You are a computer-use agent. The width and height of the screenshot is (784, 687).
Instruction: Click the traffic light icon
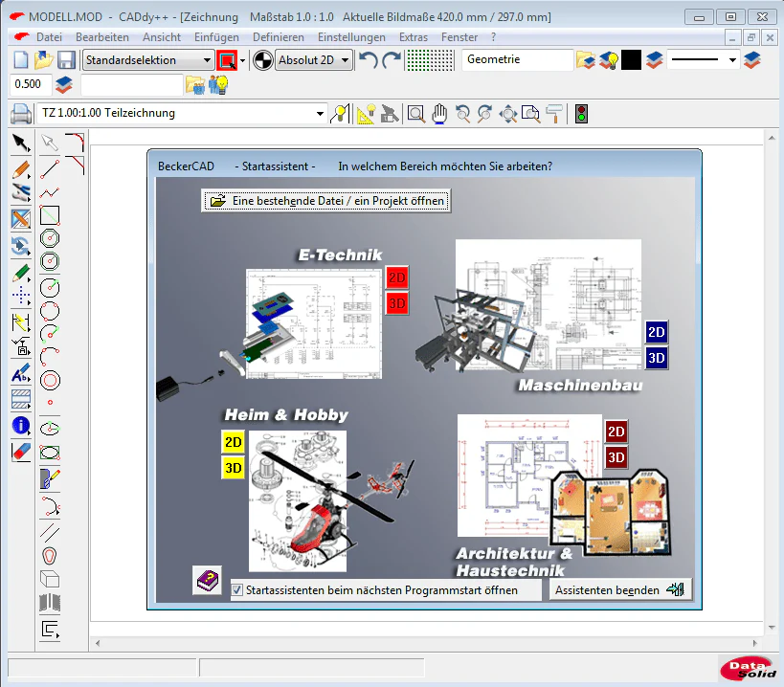point(581,114)
